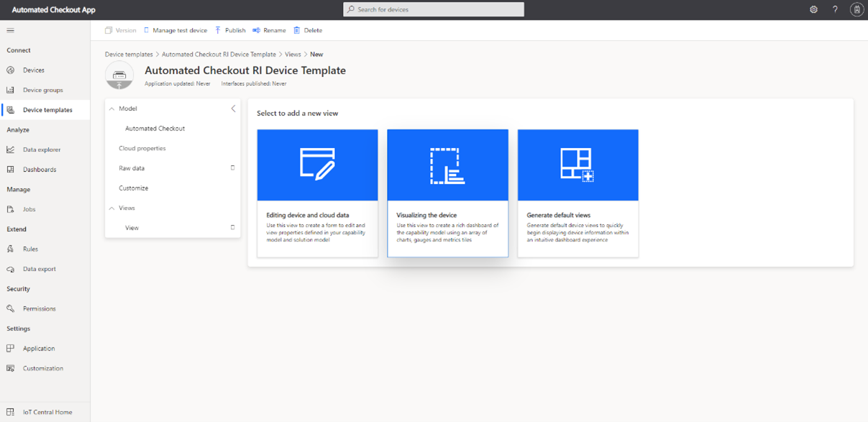Click the Application settings icon

coord(10,348)
